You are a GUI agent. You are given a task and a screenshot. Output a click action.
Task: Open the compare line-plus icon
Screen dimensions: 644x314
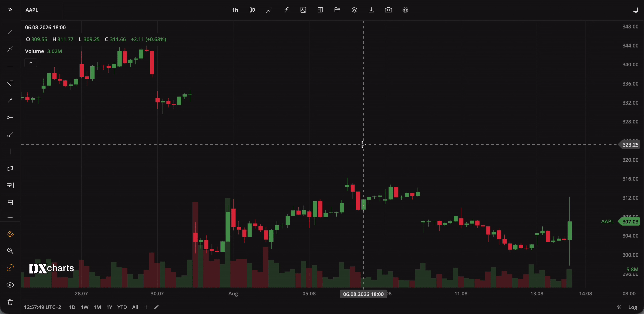269,10
